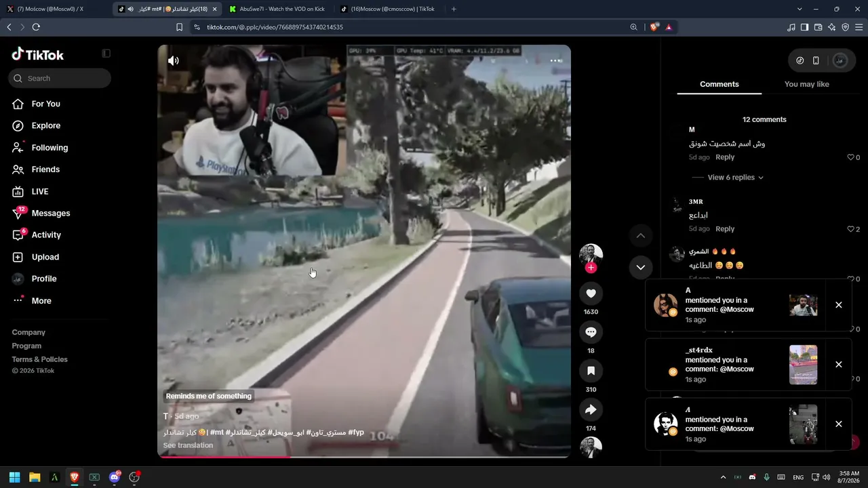Go back in browser history
The image size is (868, 488).
coord(9,27)
